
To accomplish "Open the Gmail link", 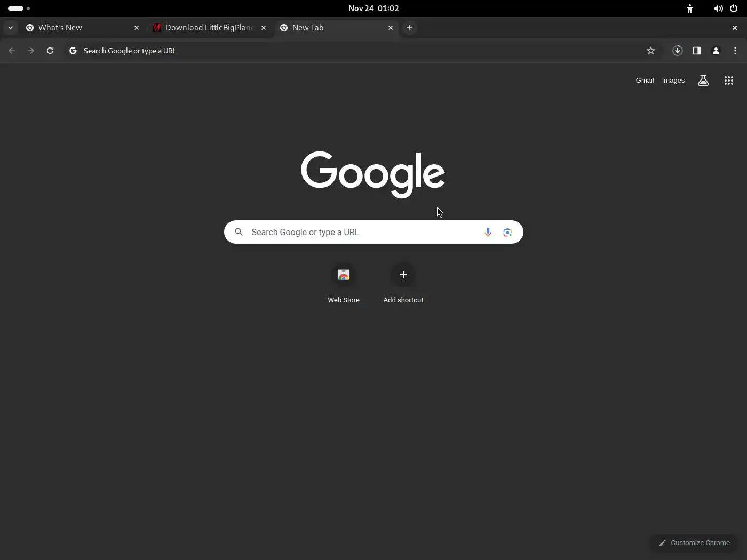I will point(645,81).
